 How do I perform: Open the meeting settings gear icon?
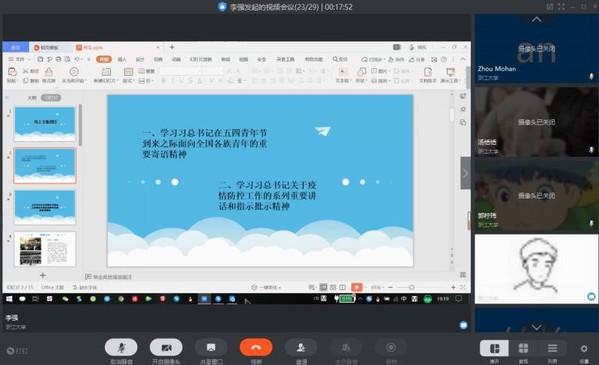tap(584, 349)
